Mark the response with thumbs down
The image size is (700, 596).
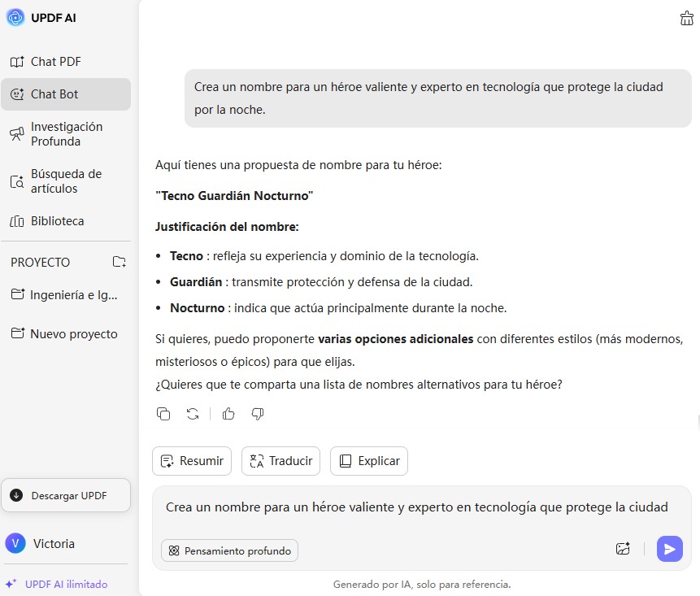[258, 414]
